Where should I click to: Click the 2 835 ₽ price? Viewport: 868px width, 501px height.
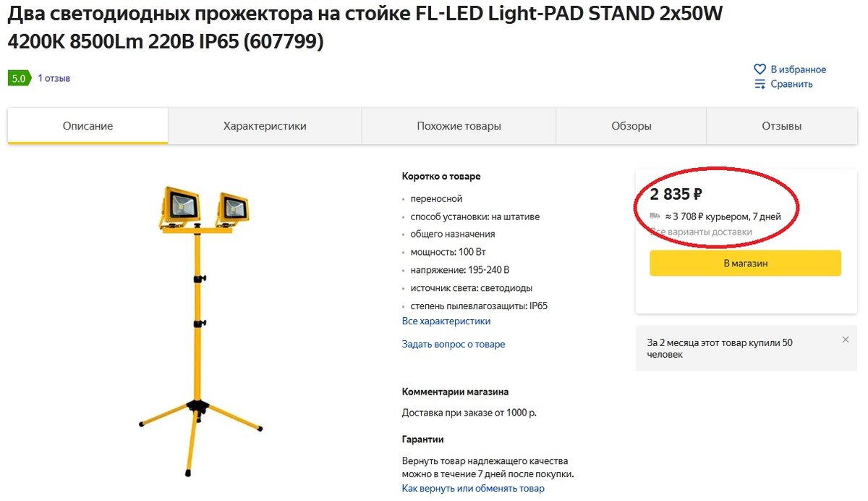pos(676,194)
